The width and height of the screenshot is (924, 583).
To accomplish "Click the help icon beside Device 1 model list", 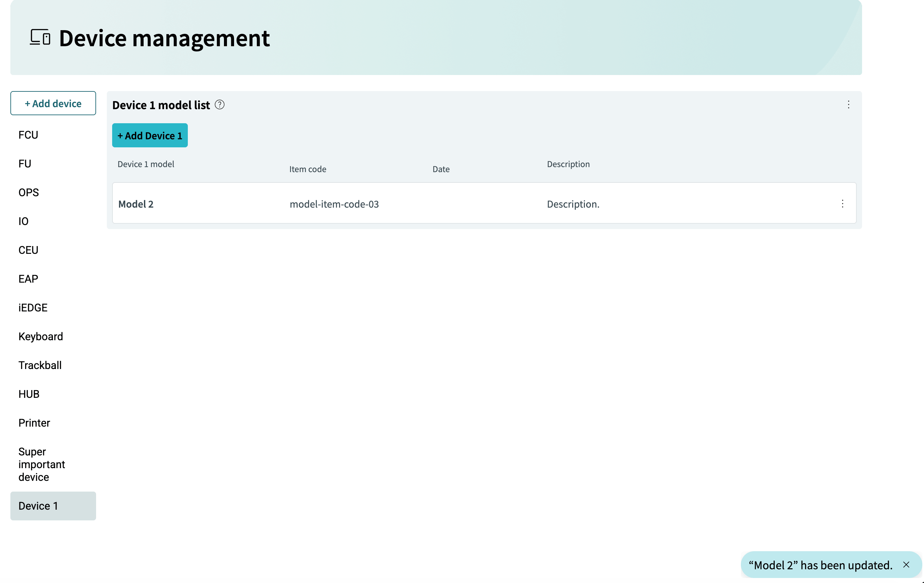I will coord(220,104).
